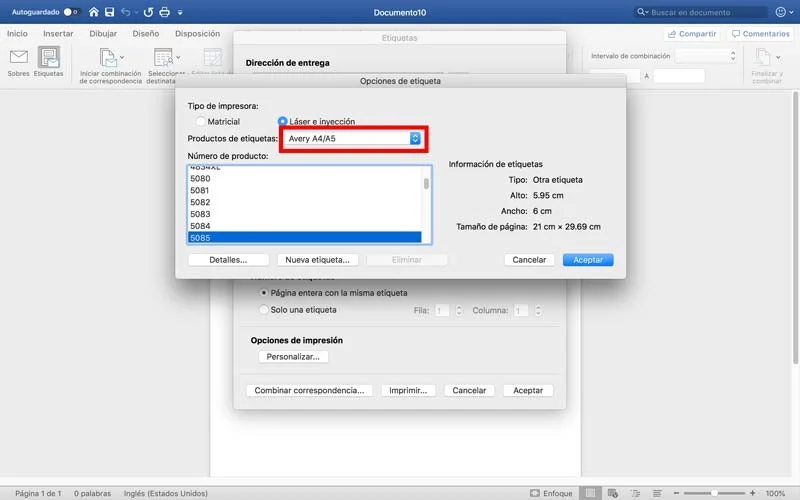Save document with the floppy disk icon
Screen dimensions: 800x500
pos(109,12)
